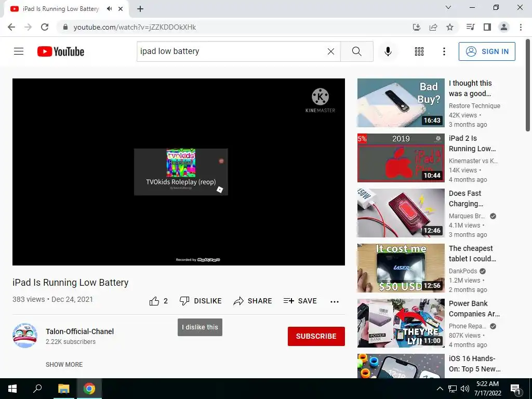Share this page from address bar
Screen dimensions: 532x399
coord(433,27)
